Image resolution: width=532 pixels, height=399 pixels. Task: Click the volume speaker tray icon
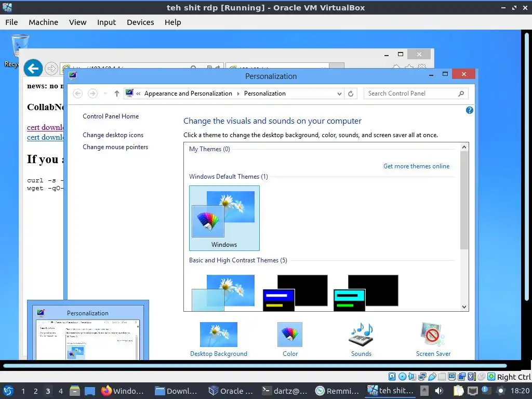pos(439,391)
